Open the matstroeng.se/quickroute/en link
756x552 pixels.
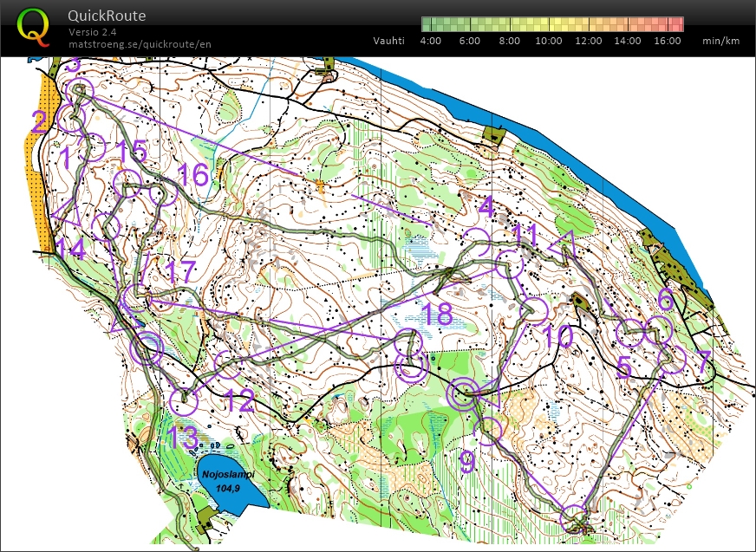tap(140, 44)
